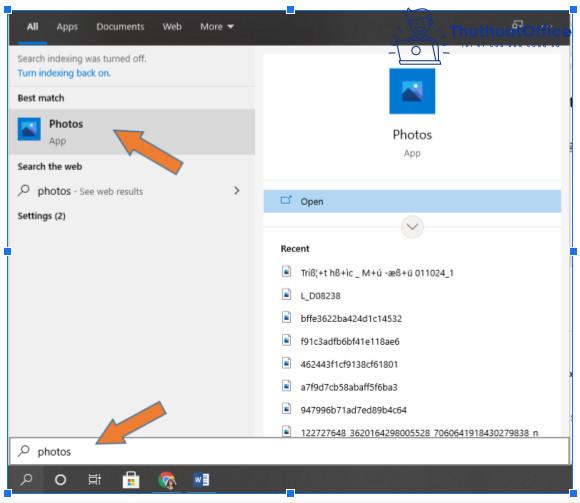Click the Photos icon in Best match

tap(29, 129)
